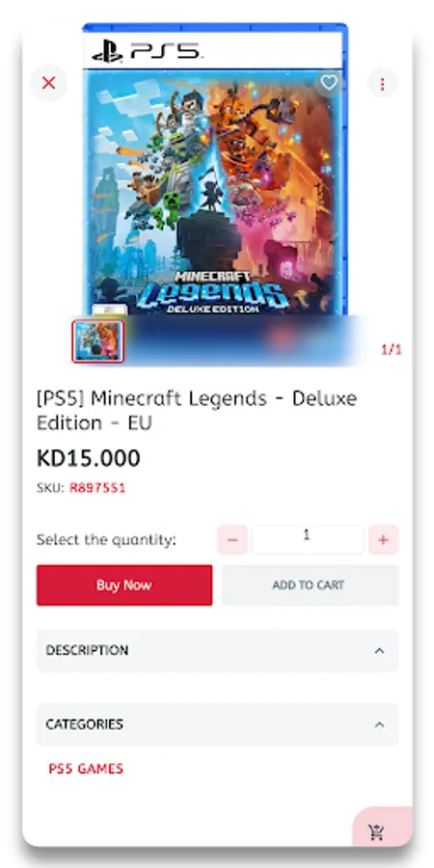Open the floating shopping cart icon

click(x=377, y=831)
